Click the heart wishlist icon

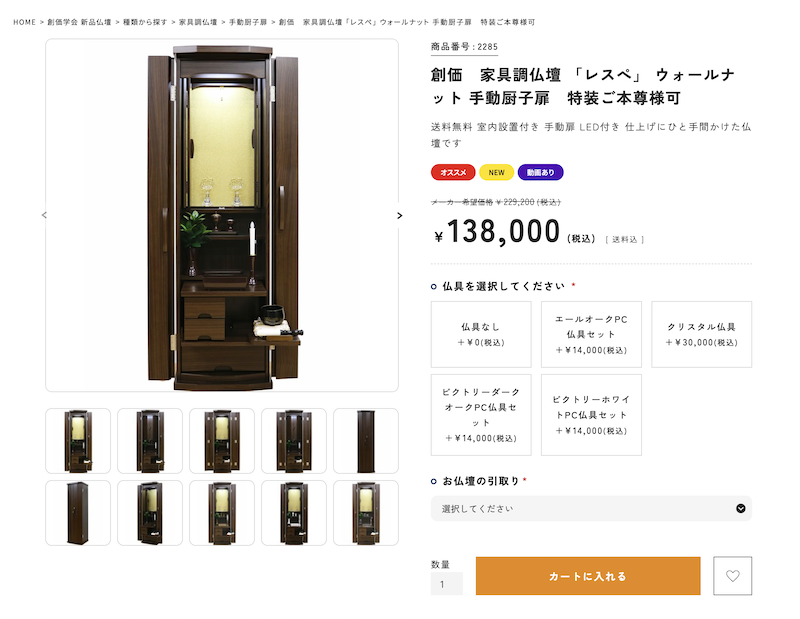(x=732, y=576)
